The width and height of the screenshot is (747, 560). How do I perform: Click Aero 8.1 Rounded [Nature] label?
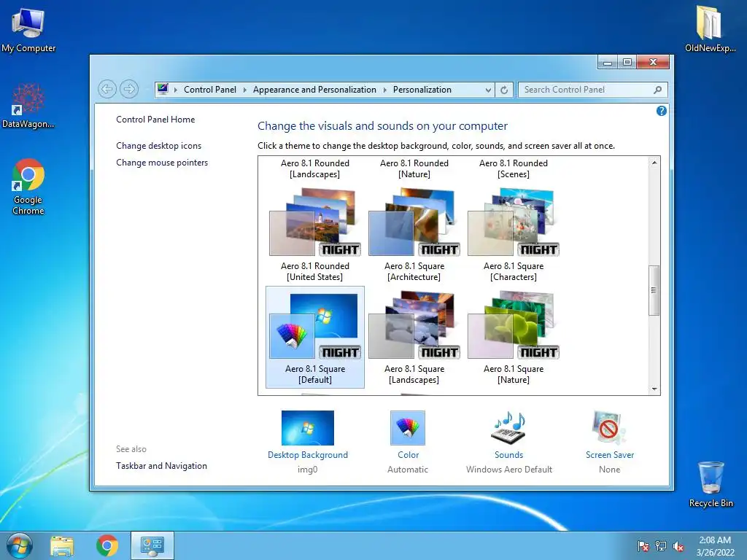point(414,168)
